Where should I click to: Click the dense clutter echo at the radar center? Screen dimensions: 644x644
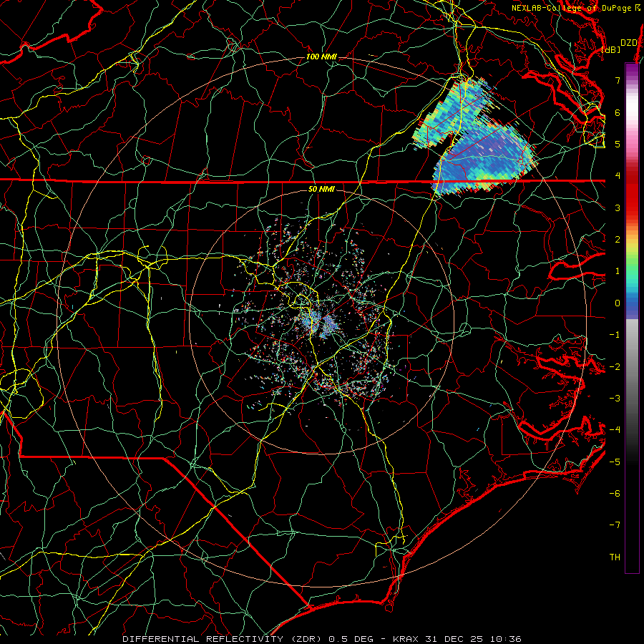[320, 323]
